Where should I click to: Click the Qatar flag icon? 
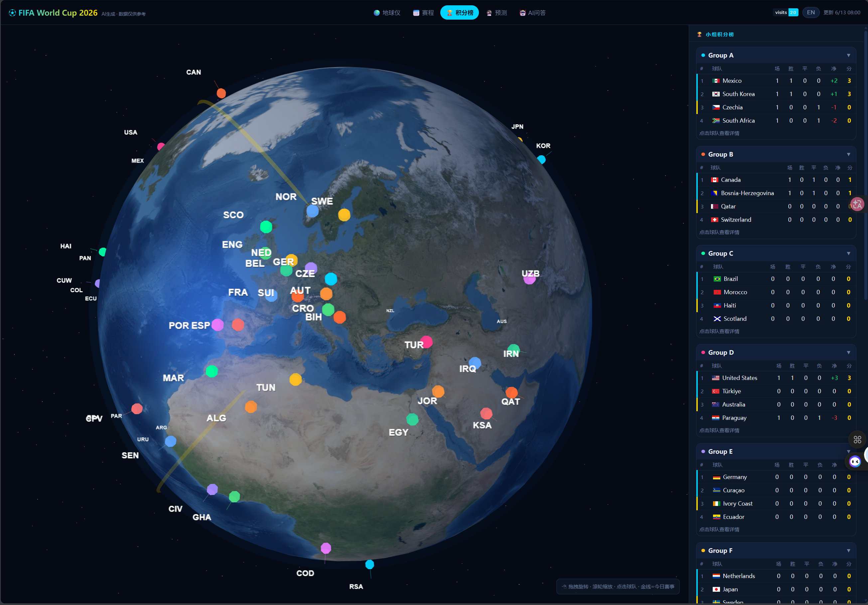[x=714, y=206]
